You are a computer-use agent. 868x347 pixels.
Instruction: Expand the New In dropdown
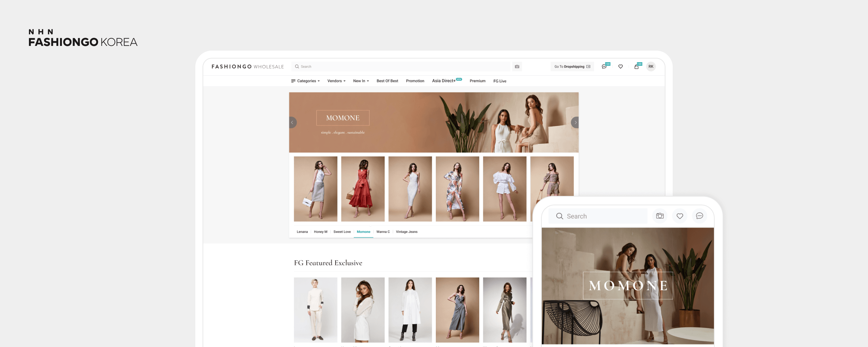(361, 81)
